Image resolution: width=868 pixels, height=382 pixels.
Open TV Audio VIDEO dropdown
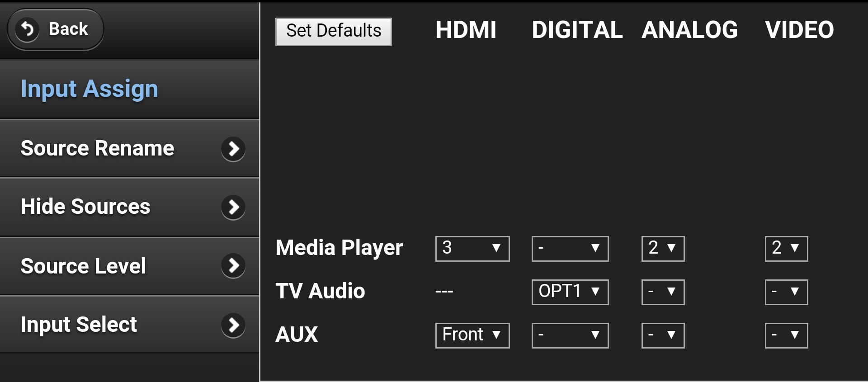[786, 292]
